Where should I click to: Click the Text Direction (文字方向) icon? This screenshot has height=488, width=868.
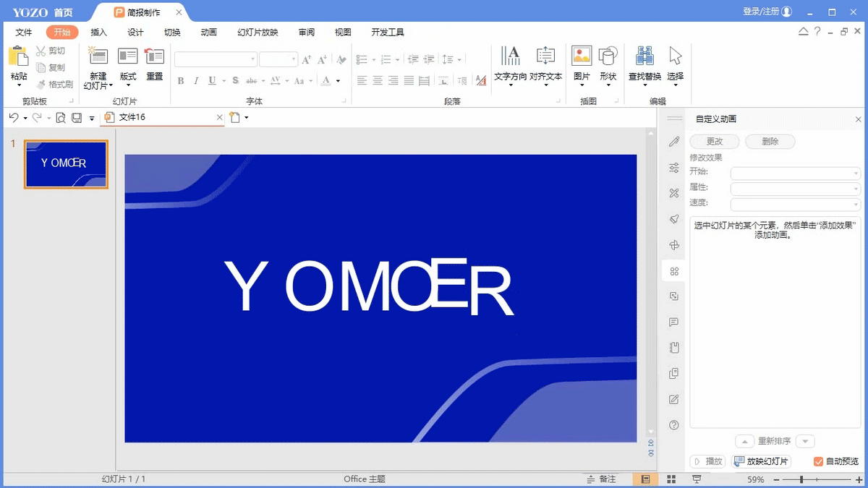point(511,56)
